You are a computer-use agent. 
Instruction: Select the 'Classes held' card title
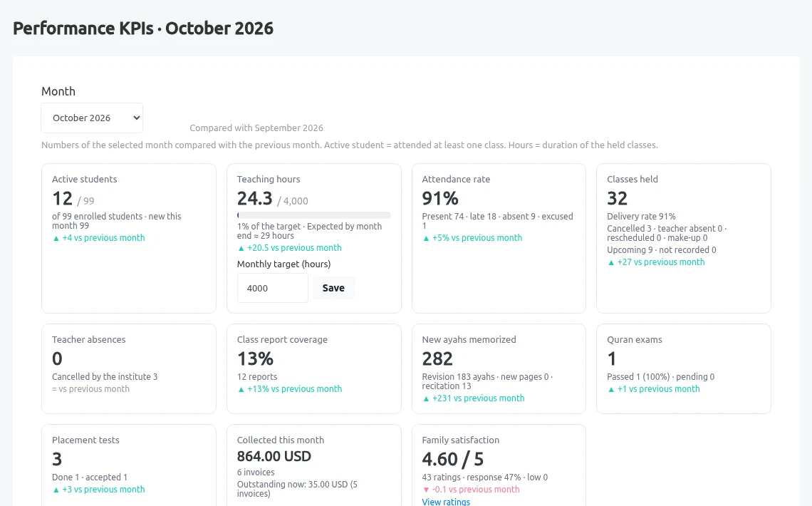pos(633,179)
